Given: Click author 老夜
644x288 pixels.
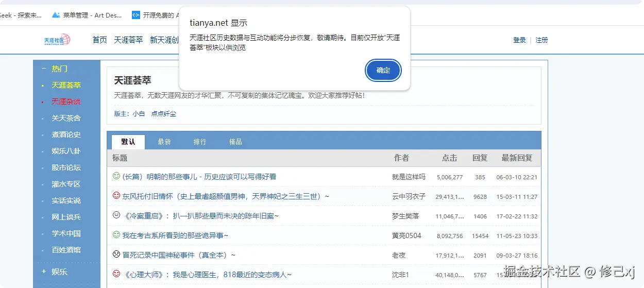Looking at the screenshot, I should click(x=399, y=255).
